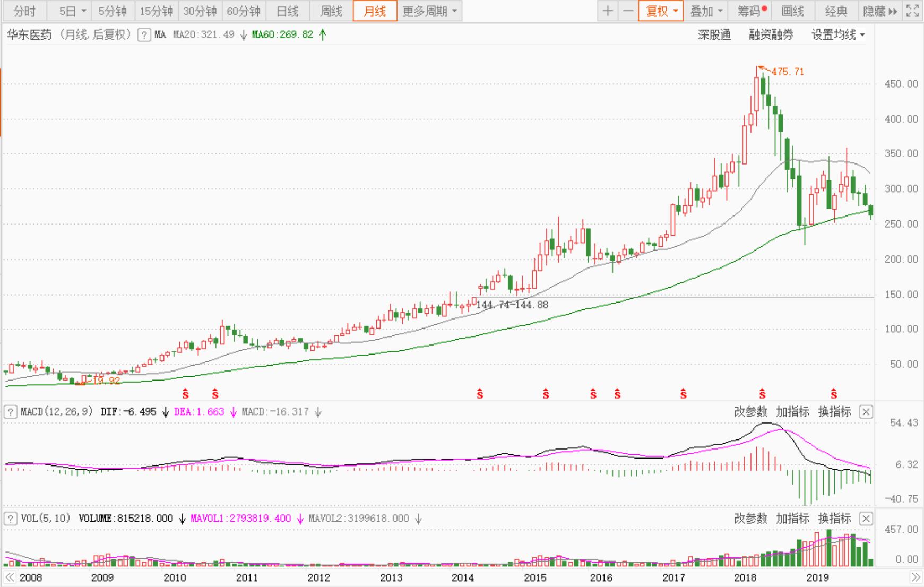924x587 pixels.
Task: Toggle fullscreen chart view icon
Action: point(912,11)
